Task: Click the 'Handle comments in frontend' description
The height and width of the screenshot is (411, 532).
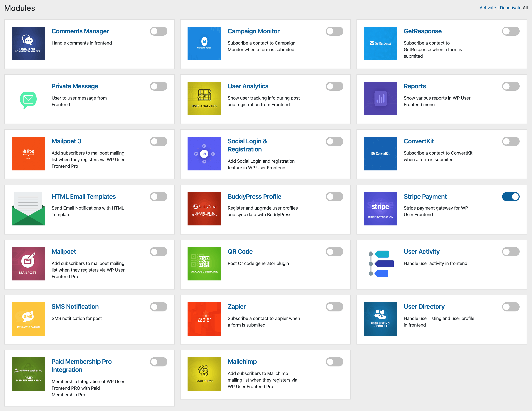Action: pyautogui.click(x=82, y=43)
